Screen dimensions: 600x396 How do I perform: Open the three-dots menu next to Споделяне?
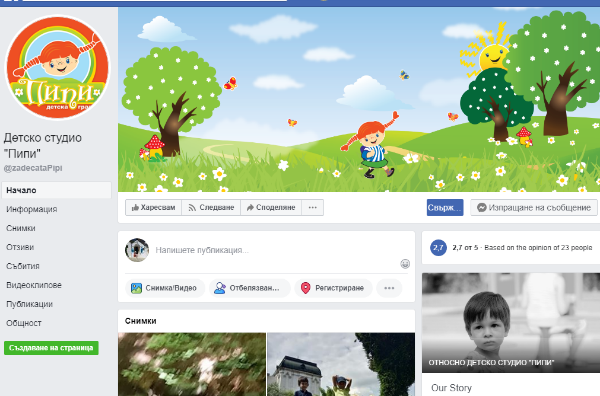point(313,207)
